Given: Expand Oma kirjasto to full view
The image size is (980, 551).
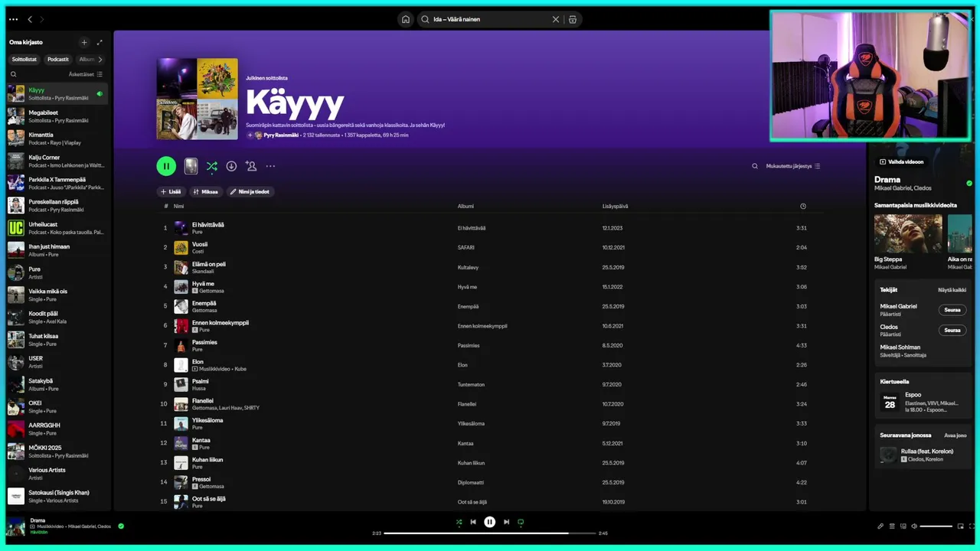Looking at the screenshot, I should click(x=100, y=42).
